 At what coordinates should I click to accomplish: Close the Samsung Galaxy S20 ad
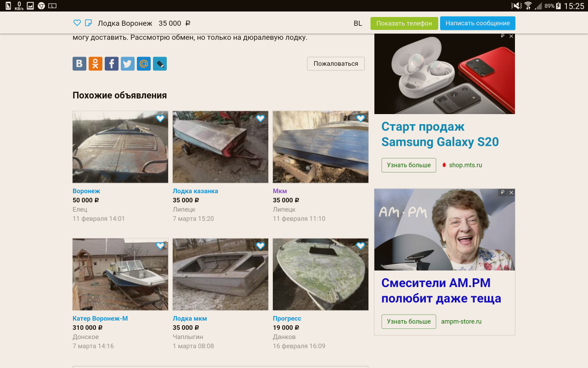point(511,36)
